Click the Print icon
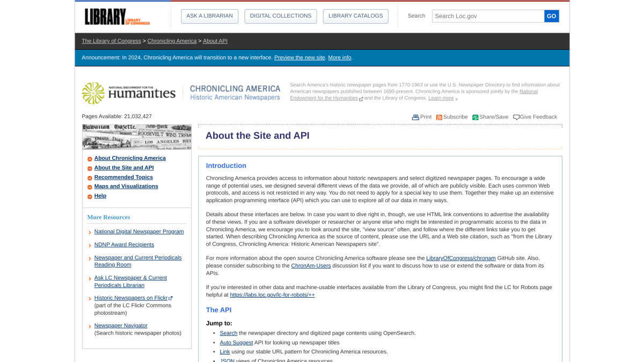The height and width of the screenshot is (362, 644). coord(415,117)
